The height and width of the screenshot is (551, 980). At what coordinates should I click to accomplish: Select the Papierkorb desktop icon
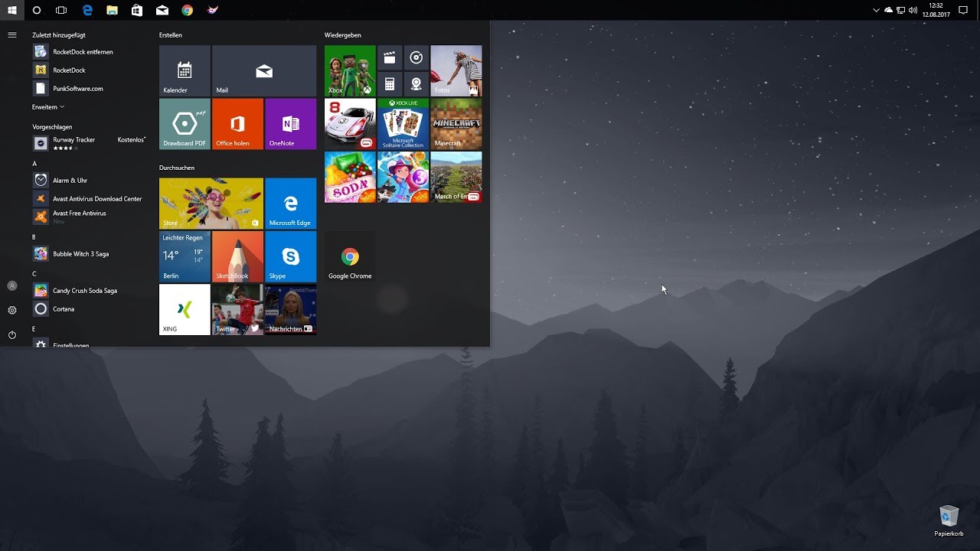point(949,520)
